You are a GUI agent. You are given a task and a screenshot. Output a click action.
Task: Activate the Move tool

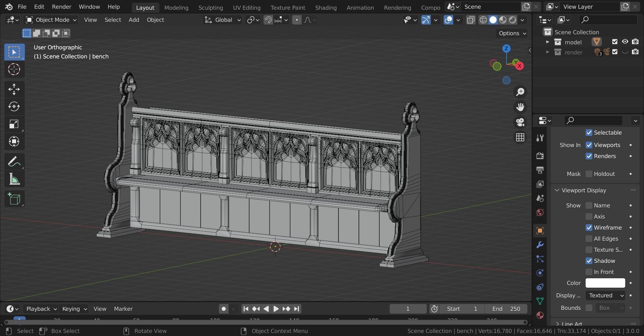[14, 89]
